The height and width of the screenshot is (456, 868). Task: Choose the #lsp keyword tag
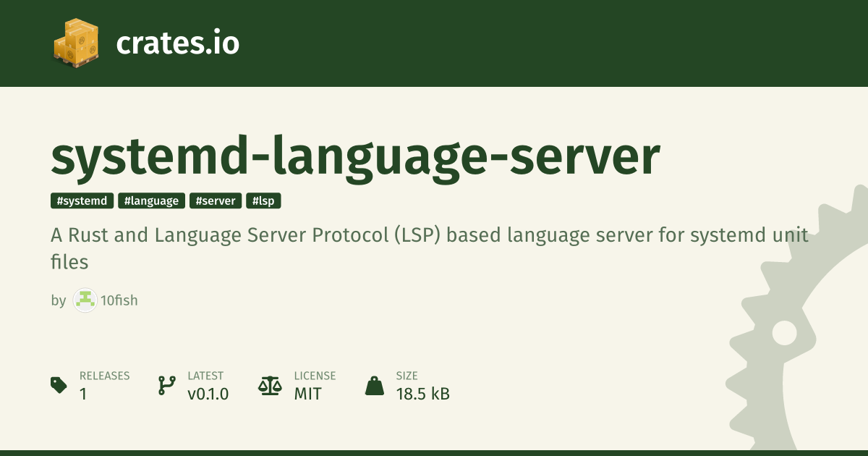click(x=263, y=201)
